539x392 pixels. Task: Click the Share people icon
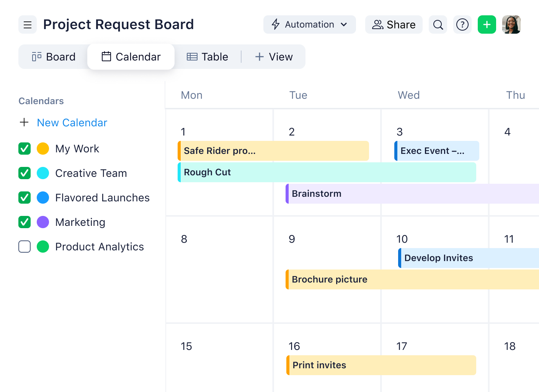click(x=377, y=24)
